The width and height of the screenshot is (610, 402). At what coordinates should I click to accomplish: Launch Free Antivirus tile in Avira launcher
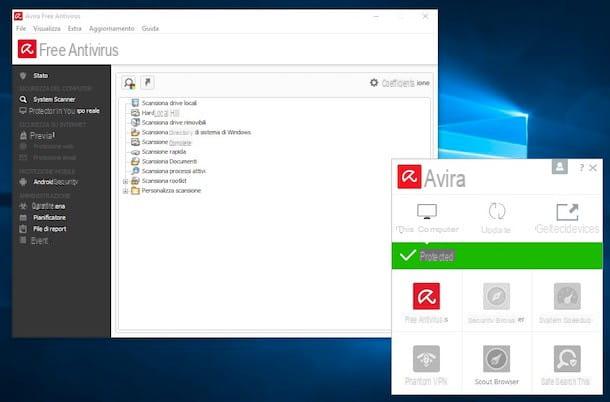[x=426, y=302]
